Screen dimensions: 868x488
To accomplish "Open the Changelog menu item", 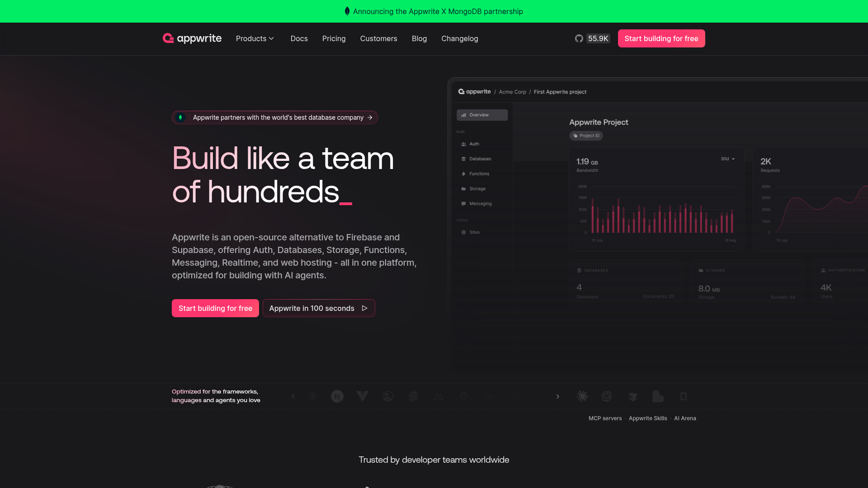I will click(460, 38).
